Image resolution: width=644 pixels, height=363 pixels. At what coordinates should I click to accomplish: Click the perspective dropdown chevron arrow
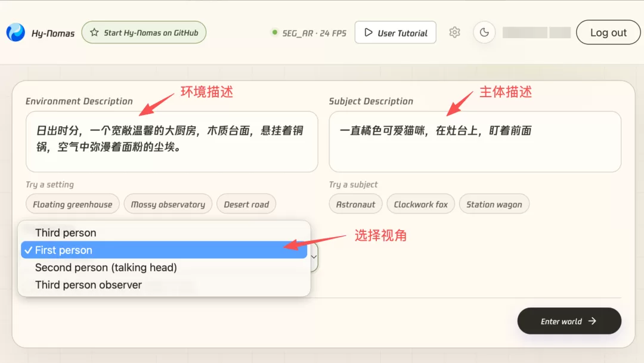coord(314,257)
